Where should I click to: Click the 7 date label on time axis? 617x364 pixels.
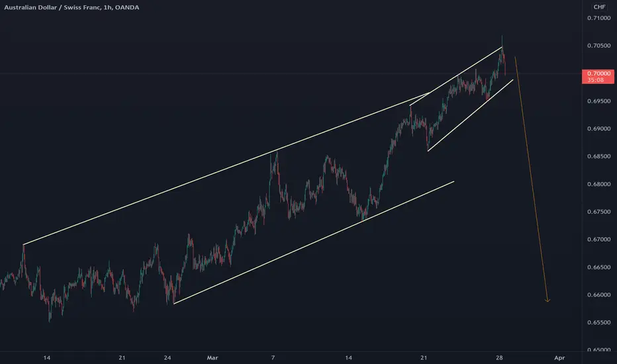coord(273,357)
